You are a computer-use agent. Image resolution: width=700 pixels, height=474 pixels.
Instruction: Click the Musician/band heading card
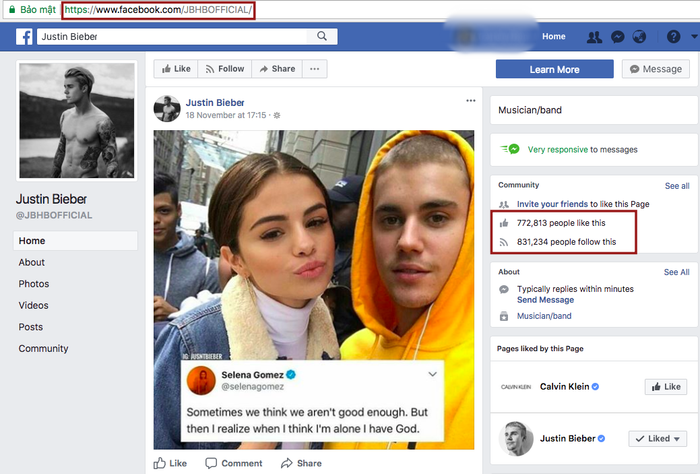(x=593, y=110)
